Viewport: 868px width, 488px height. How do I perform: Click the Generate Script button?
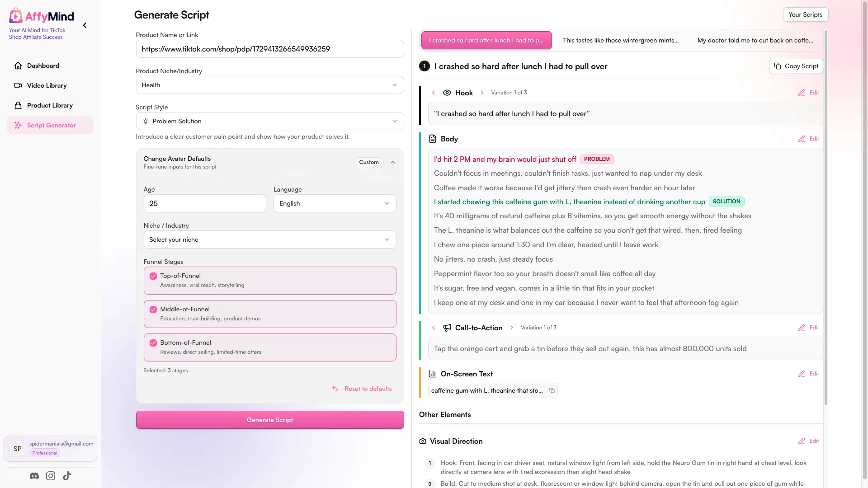(270, 420)
